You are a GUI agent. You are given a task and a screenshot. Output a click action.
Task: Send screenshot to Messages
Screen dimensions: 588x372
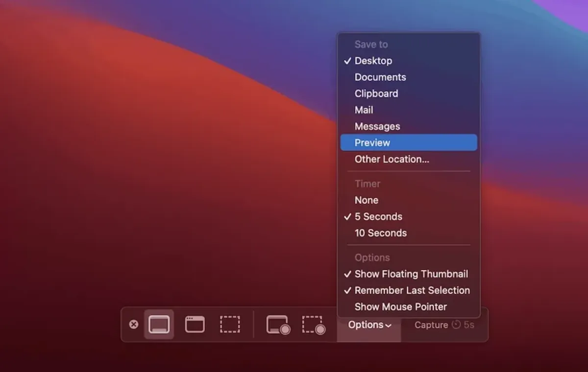(377, 126)
